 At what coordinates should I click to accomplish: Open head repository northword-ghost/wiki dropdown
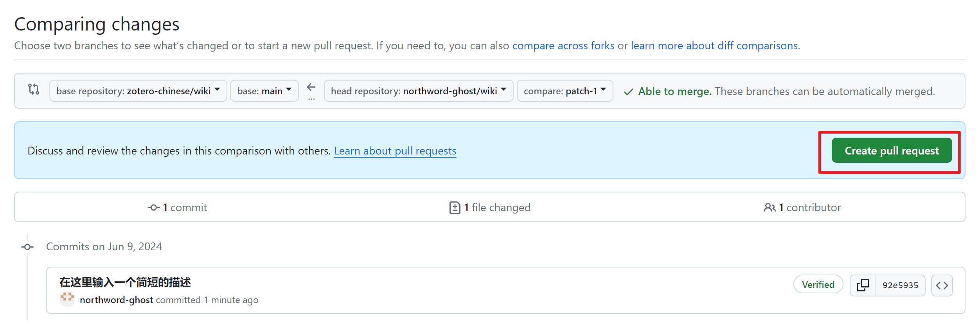tap(418, 91)
